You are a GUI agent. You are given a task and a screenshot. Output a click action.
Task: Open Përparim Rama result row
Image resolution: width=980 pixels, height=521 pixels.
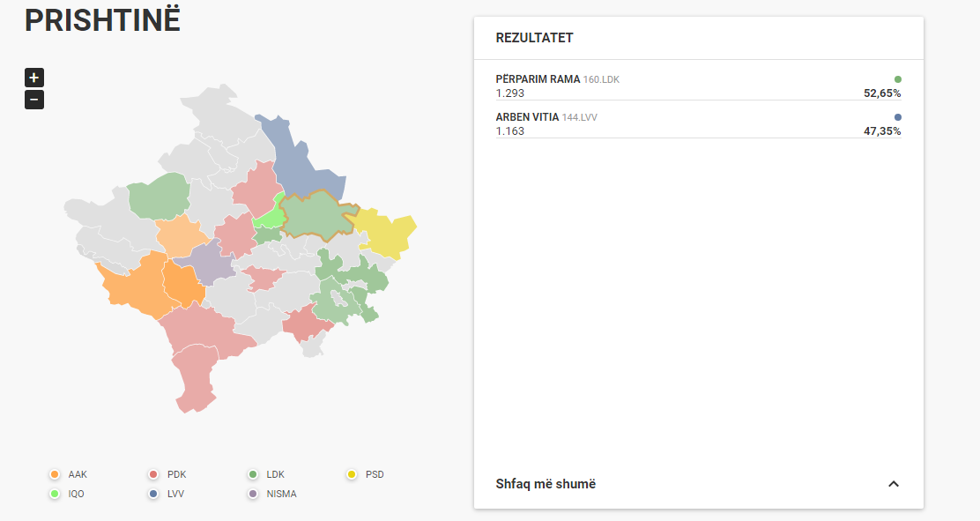point(698,86)
